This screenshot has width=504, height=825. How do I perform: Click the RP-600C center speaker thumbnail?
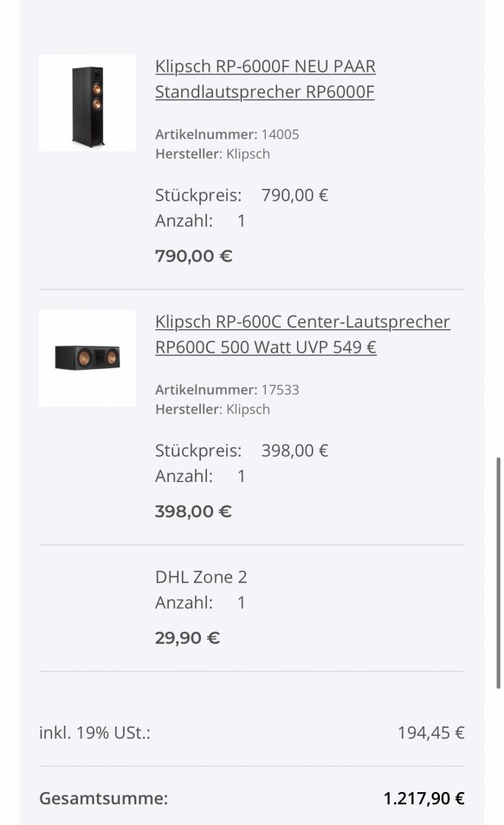click(87, 357)
